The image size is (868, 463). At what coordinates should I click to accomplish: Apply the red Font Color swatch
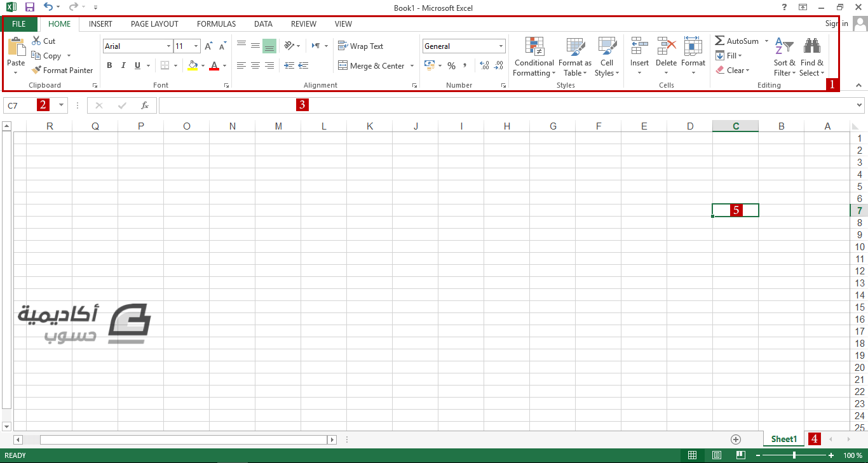tap(214, 65)
